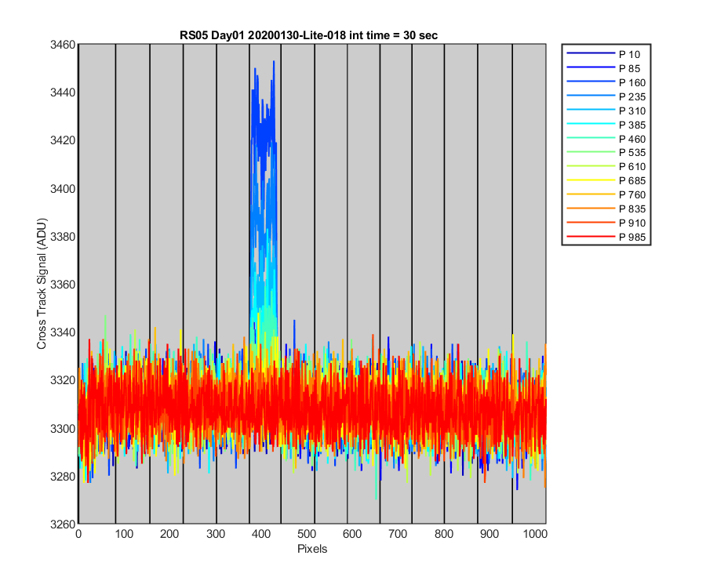Viewport: 706px width, 588px height.
Task: Select legend entry P 985
Action: (x=606, y=237)
